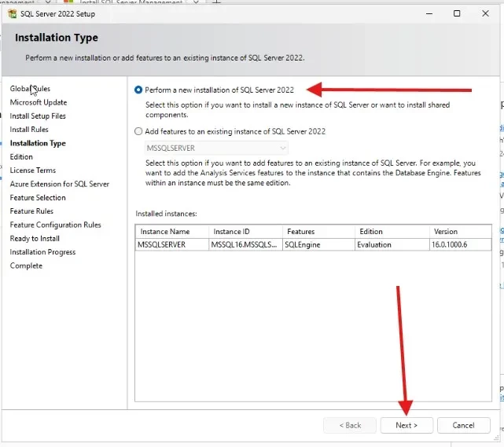Click the Instance ID column header
The height and width of the screenshot is (447, 504).
pos(245,232)
